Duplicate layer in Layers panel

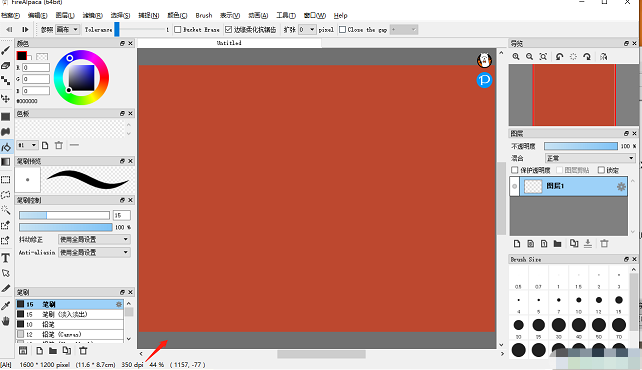(574, 244)
